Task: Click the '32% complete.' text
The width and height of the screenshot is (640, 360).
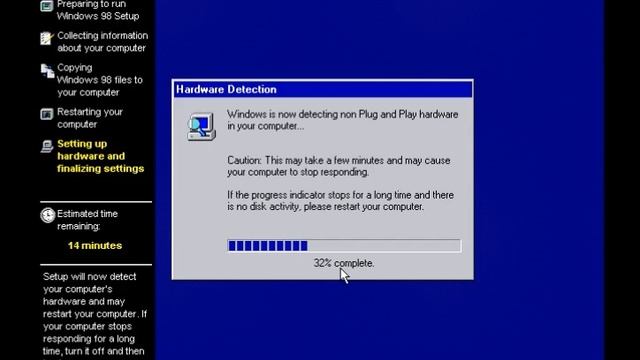Action: [344, 263]
